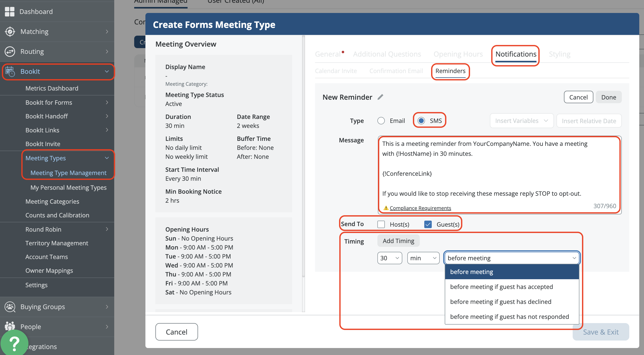Choose before meeting if guest has accepted
This screenshot has height=355, width=644.
tap(501, 286)
